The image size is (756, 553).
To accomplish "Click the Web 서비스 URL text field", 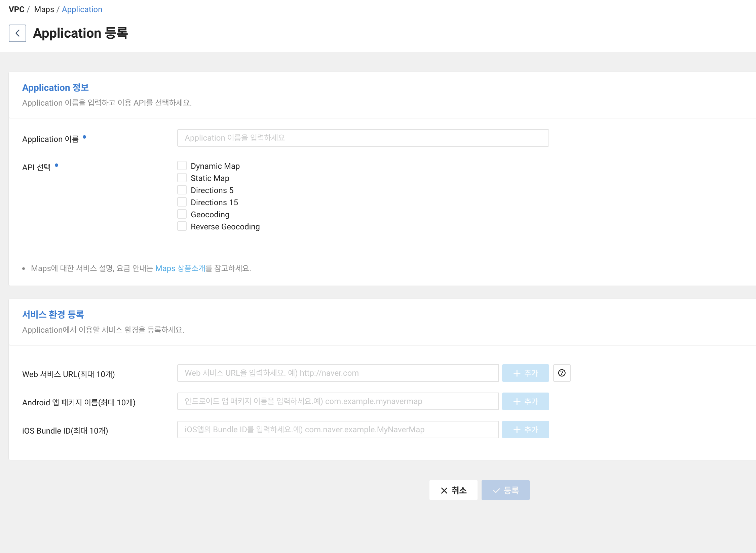I will point(338,373).
